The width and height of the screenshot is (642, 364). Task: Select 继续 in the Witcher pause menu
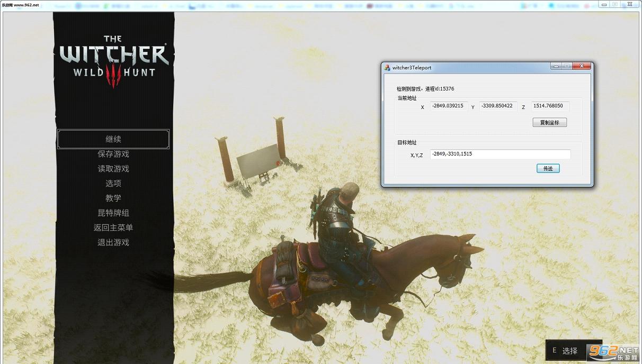coord(113,139)
